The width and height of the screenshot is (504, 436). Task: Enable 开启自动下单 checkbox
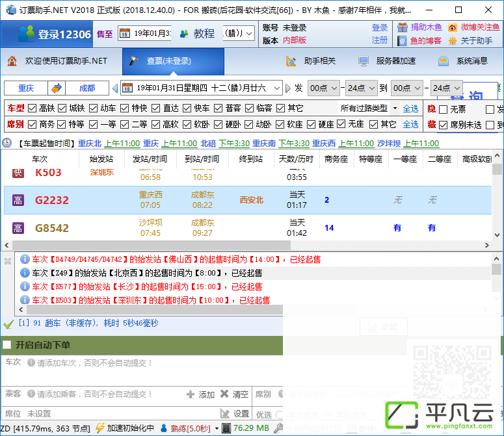[7, 345]
